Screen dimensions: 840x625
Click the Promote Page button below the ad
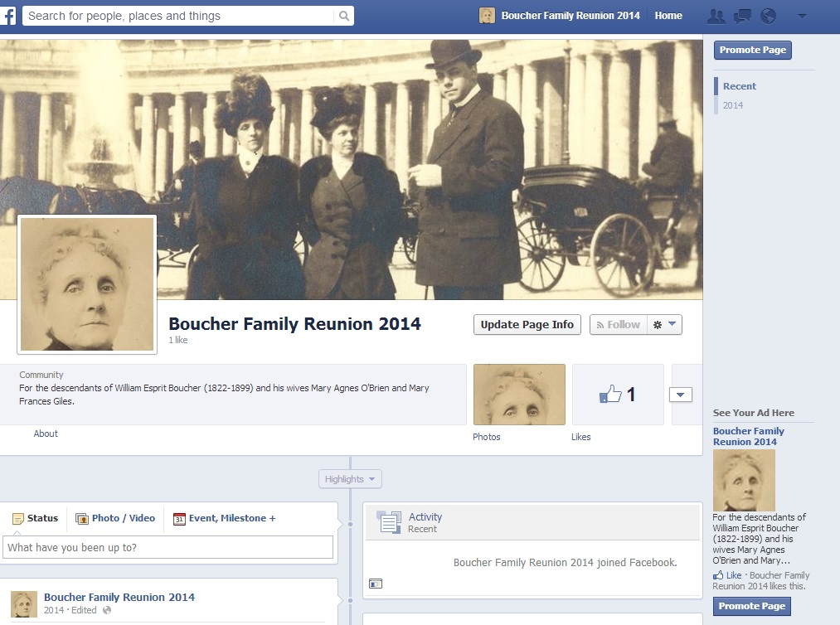click(x=751, y=606)
